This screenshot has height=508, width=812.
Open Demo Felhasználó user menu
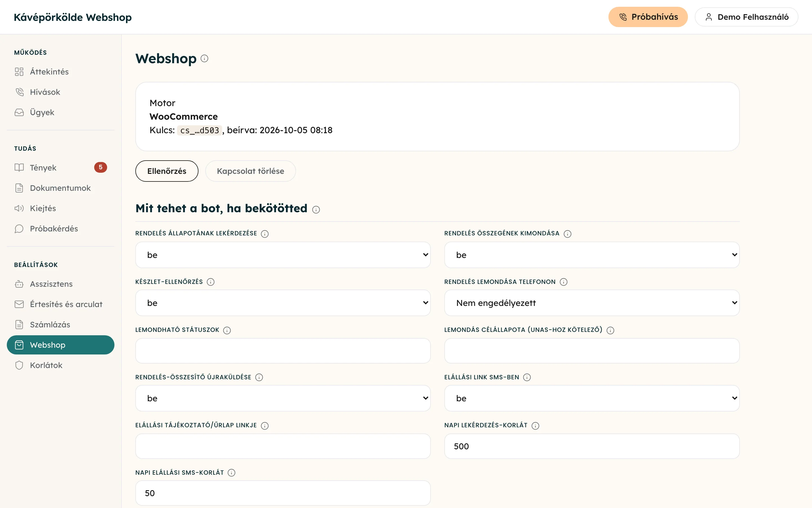pyautogui.click(x=746, y=17)
